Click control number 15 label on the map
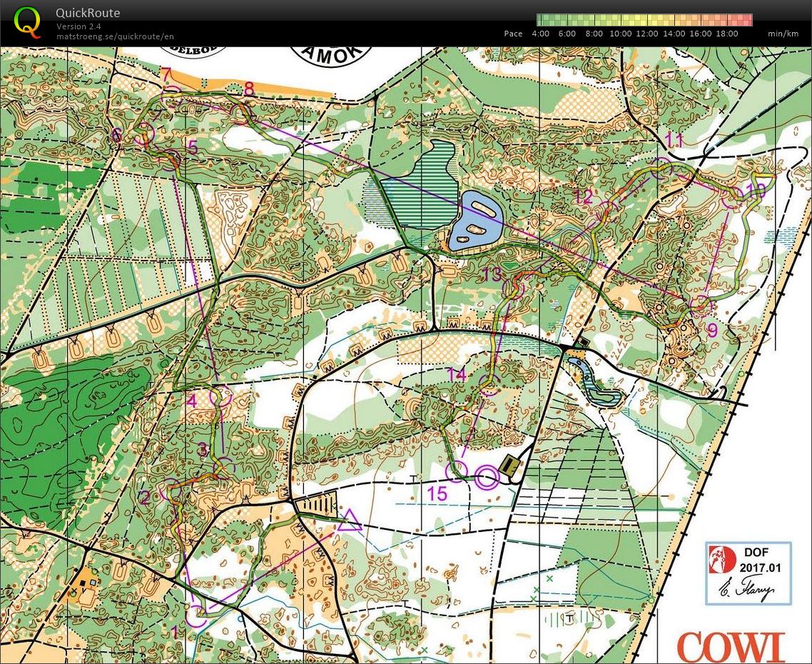 (438, 493)
